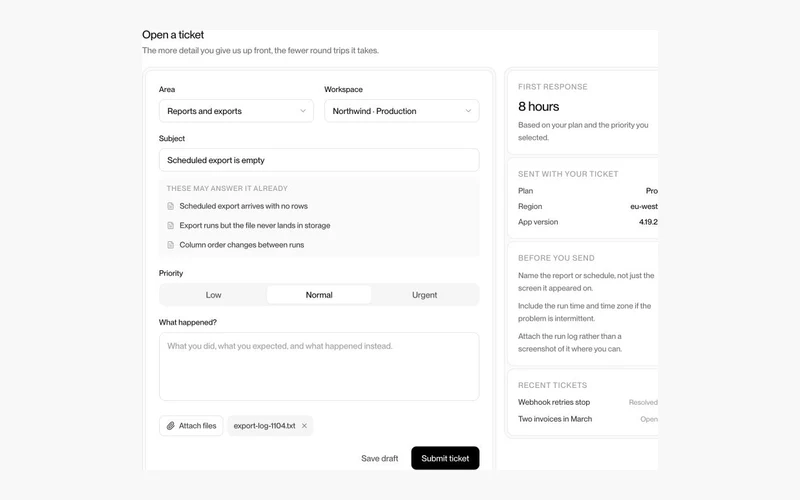Submit the ticket

pyautogui.click(x=445, y=458)
